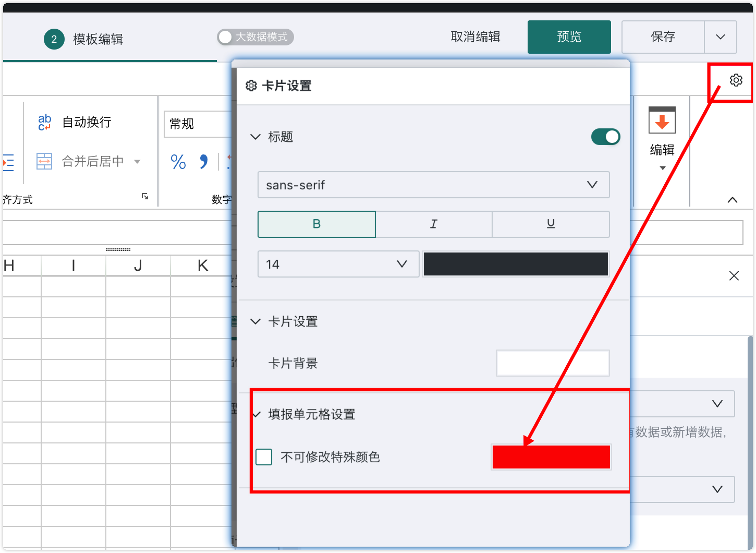Enable 大数据模式 (big data mode)

tap(225, 37)
